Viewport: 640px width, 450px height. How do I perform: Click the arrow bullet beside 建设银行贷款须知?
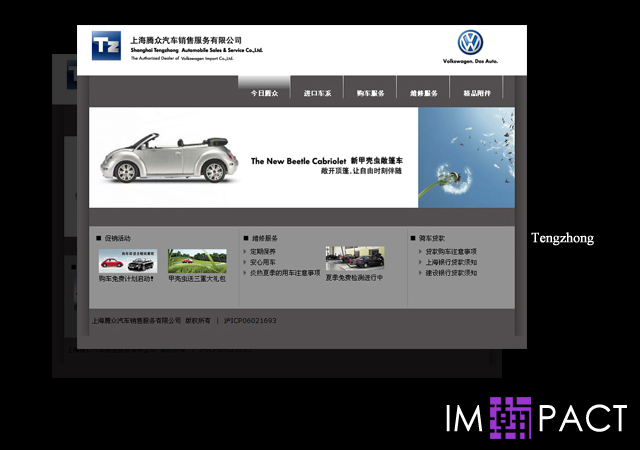(x=420, y=273)
